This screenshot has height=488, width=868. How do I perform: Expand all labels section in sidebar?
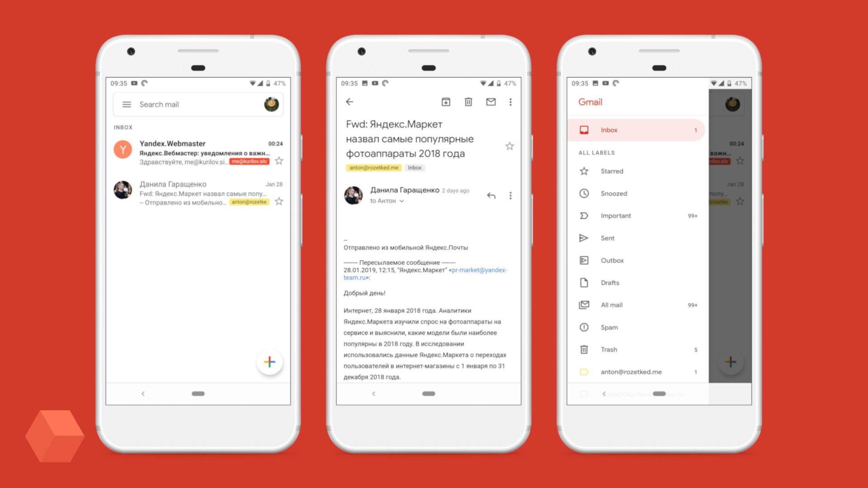598,153
